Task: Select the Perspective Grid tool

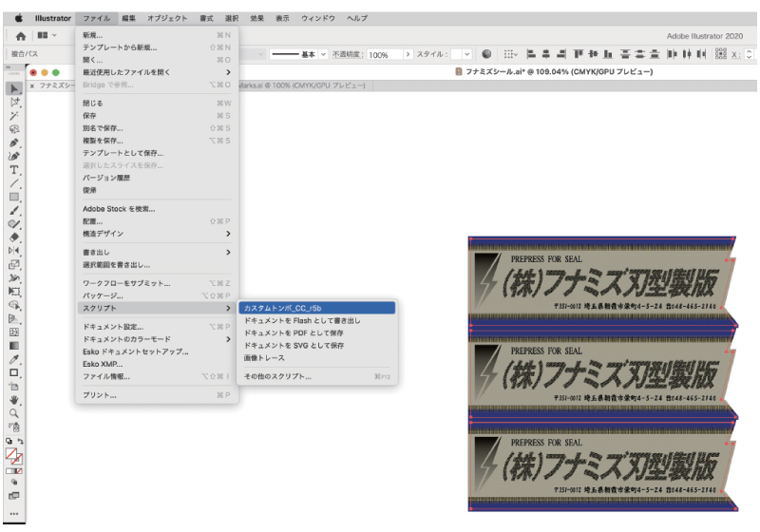Action: pos(14,319)
